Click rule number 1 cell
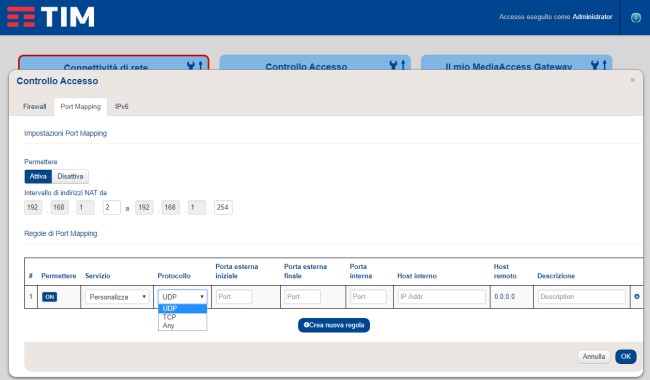Viewport: 650px width, 380px height. click(x=31, y=297)
